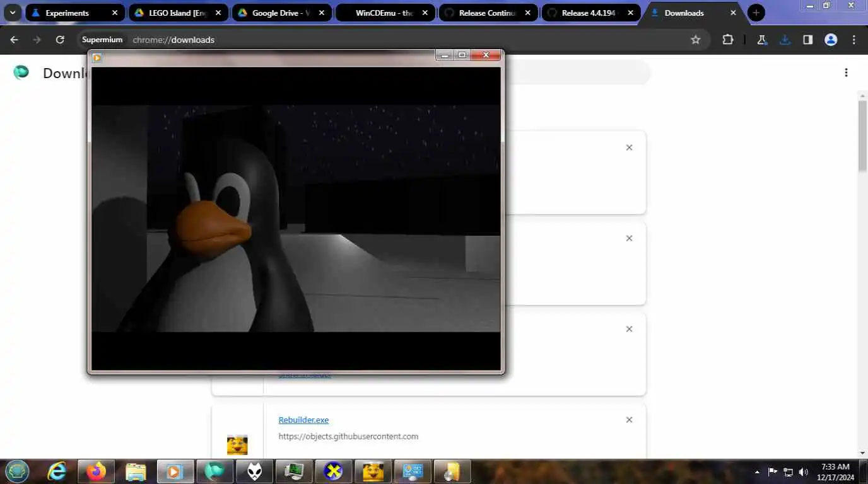Click the githubusercontent source URL text
This screenshot has width=868, height=484.
348,436
